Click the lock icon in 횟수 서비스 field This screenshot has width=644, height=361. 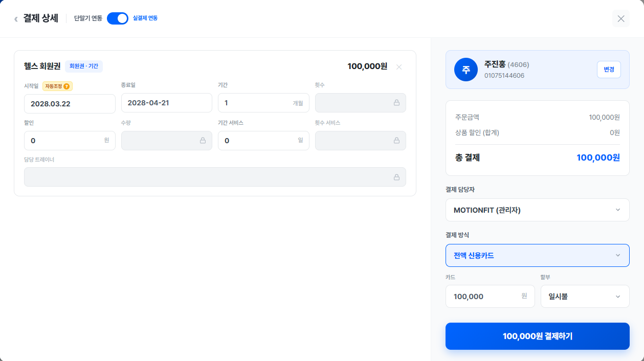(x=396, y=140)
